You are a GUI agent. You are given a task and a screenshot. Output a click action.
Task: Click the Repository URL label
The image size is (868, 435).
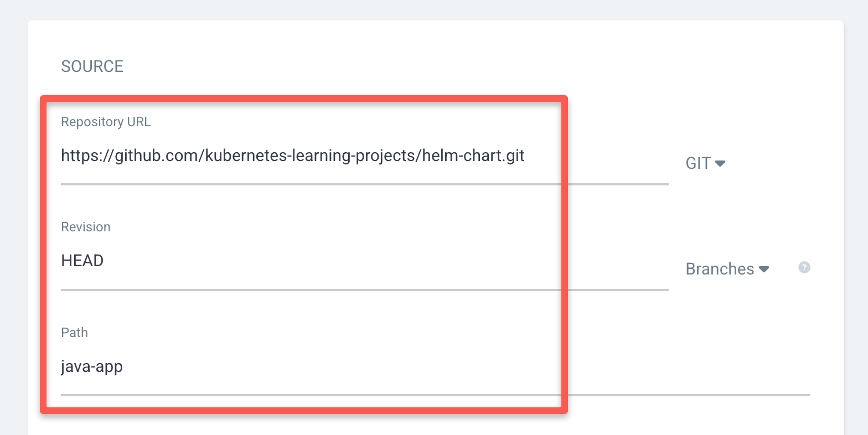click(x=106, y=122)
